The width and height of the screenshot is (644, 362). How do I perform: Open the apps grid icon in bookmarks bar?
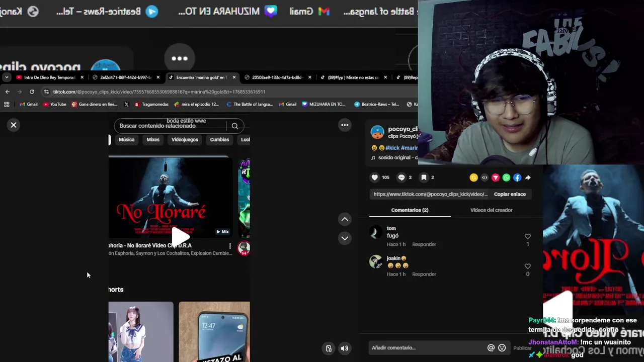click(7, 104)
